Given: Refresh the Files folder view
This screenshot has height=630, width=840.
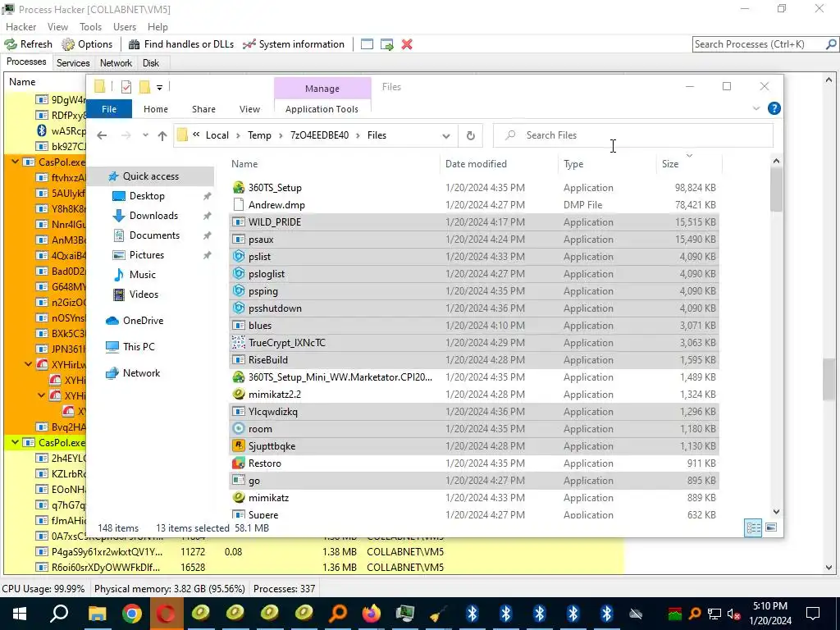Looking at the screenshot, I should [470, 136].
